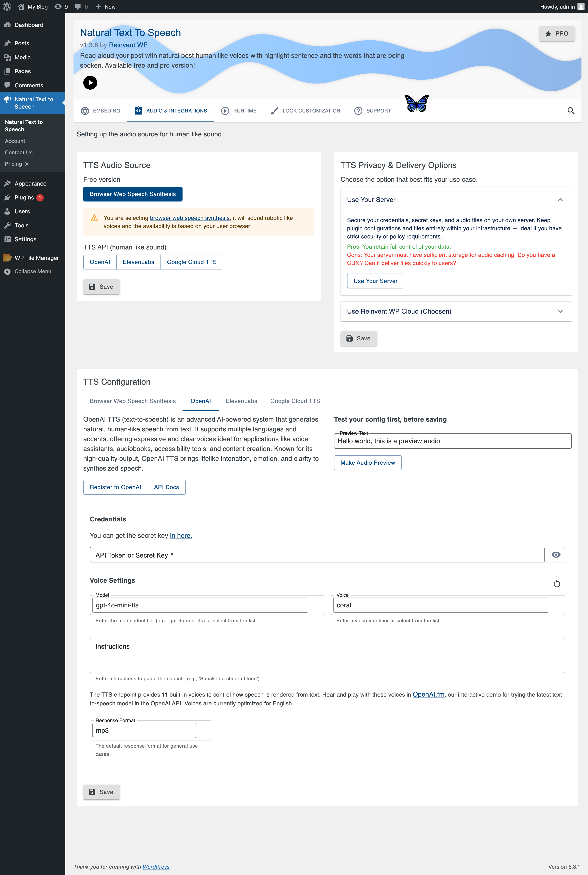The height and width of the screenshot is (875, 588).
Task: Open the Browser Web Speech Synthesis config tab
Action: click(x=133, y=401)
